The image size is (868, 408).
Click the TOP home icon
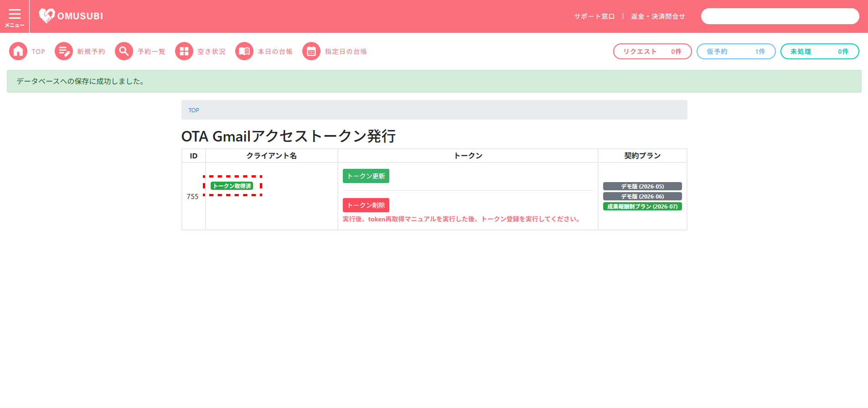coord(18,52)
